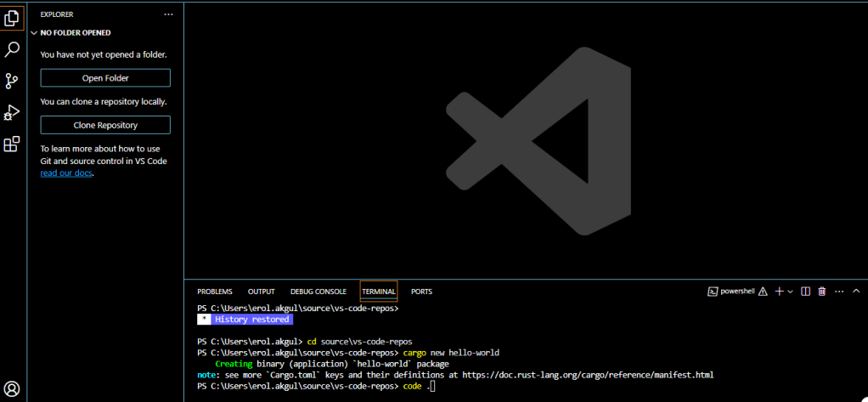Click the powershell warning triangle icon

click(x=763, y=292)
